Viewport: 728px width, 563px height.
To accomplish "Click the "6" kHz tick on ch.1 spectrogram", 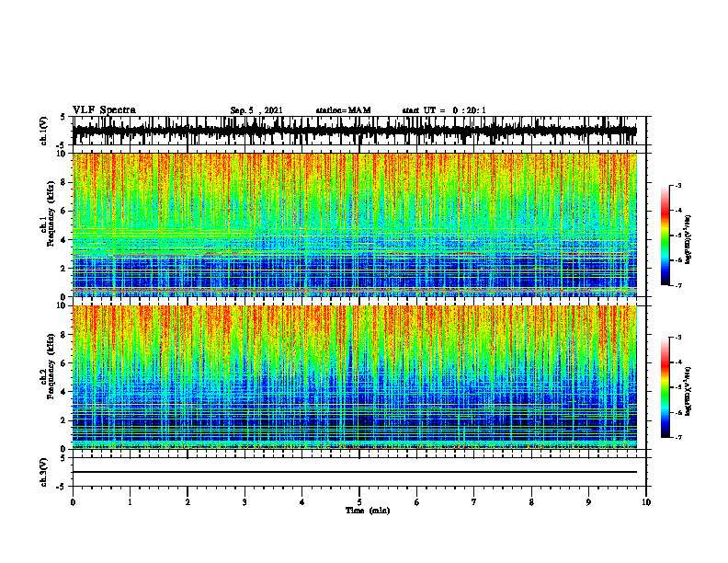I will (x=64, y=212).
